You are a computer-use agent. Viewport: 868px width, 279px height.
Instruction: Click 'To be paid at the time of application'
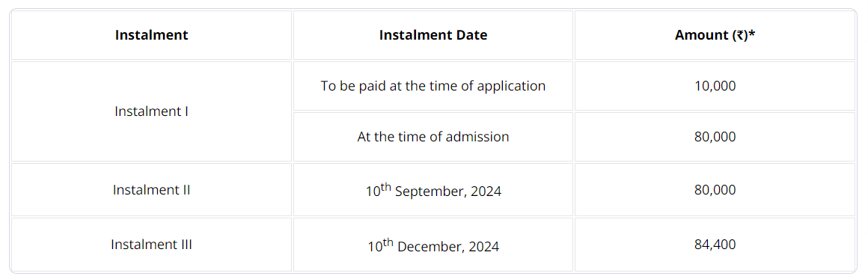coord(433,86)
